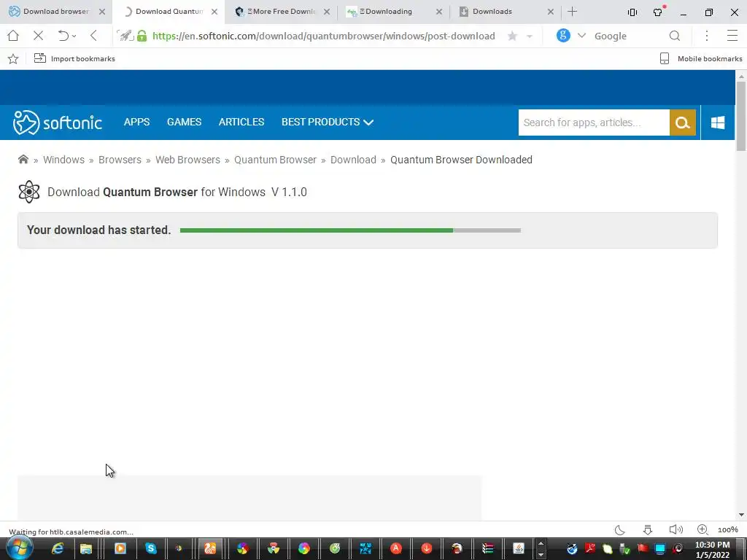The height and width of the screenshot is (560, 747).
Task: Open the hamburger main menu
Action: click(x=732, y=36)
